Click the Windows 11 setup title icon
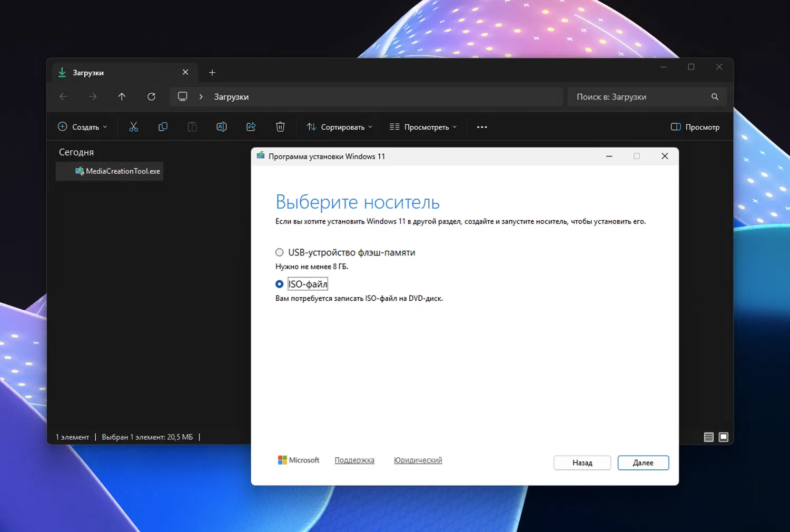Viewport: 790px width, 532px height. (260, 156)
